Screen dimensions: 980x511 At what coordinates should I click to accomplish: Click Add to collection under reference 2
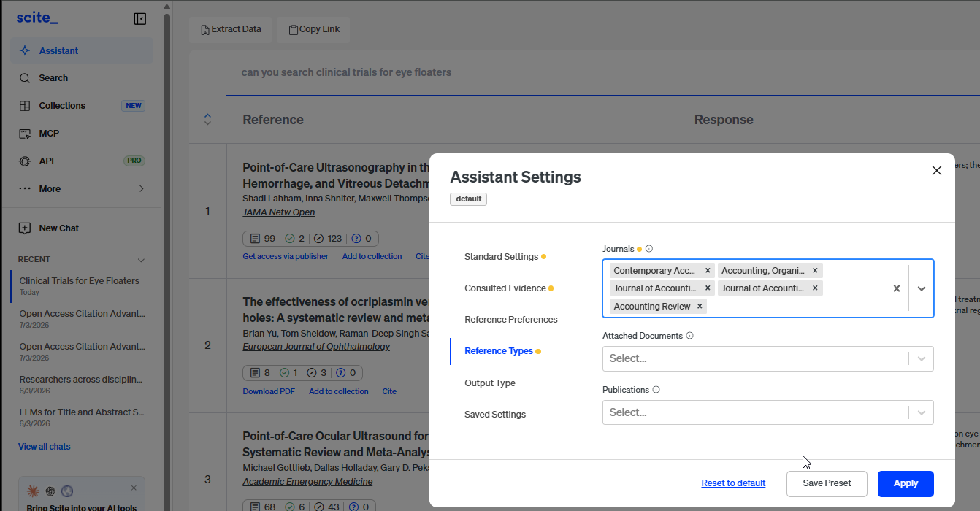click(x=339, y=391)
